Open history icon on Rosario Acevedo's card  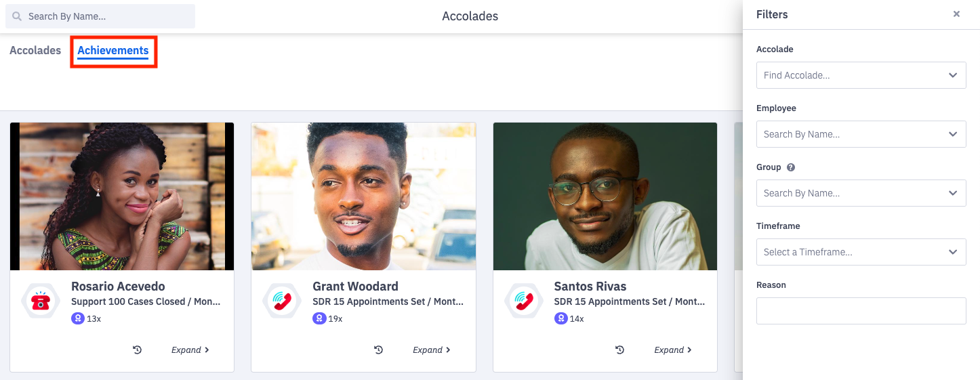click(137, 350)
